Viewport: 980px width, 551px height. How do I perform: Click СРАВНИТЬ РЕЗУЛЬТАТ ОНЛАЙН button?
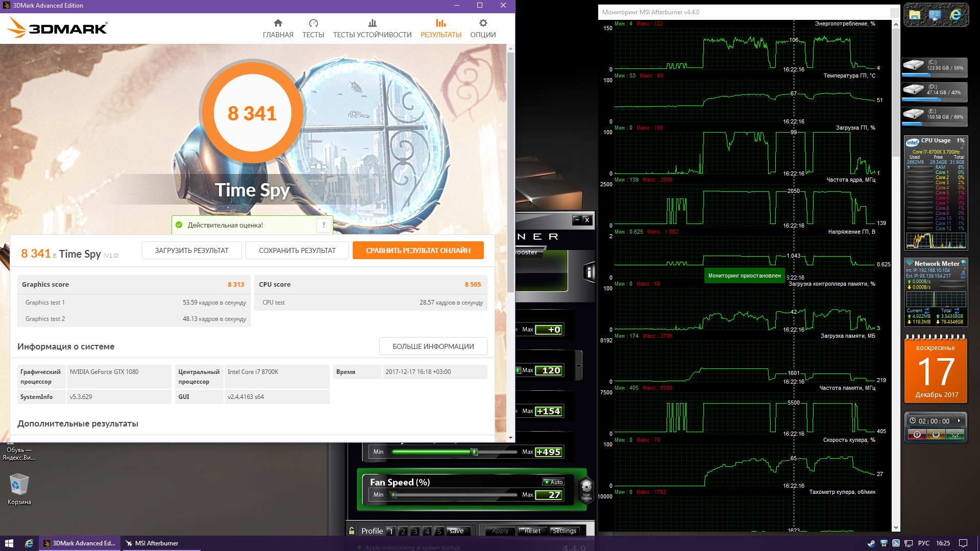(418, 251)
